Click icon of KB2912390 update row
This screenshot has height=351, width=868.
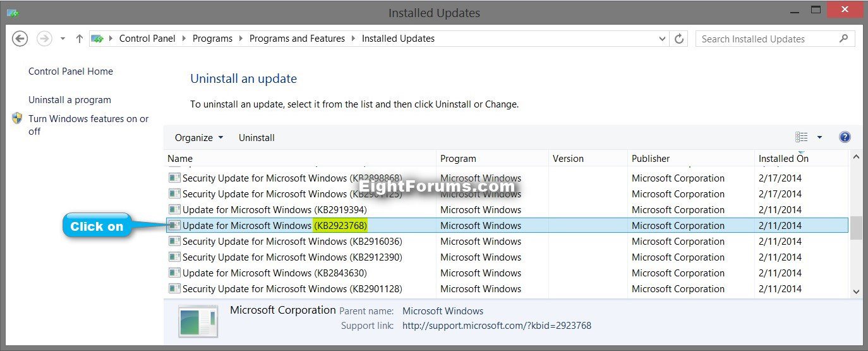(x=174, y=257)
